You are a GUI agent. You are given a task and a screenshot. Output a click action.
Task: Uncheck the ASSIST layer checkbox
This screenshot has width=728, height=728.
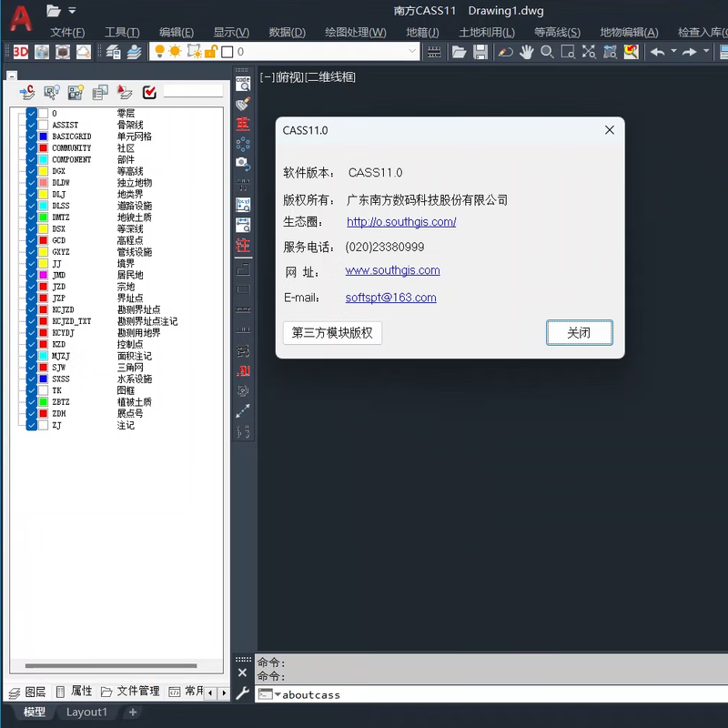[31, 125]
